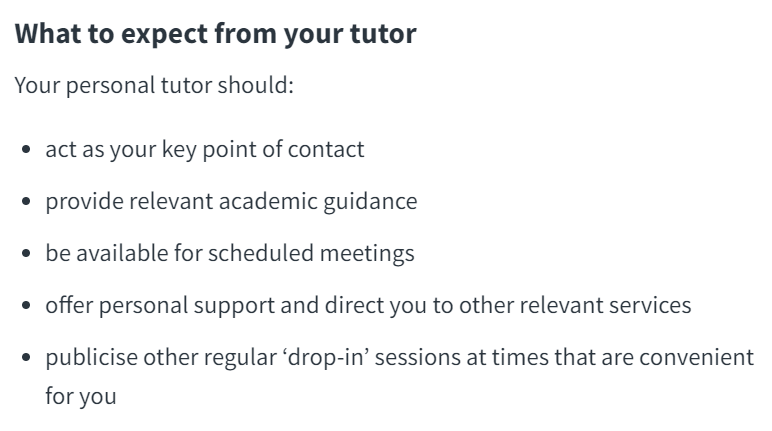Click the word 'expect' in the heading

click(x=164, y=35)
